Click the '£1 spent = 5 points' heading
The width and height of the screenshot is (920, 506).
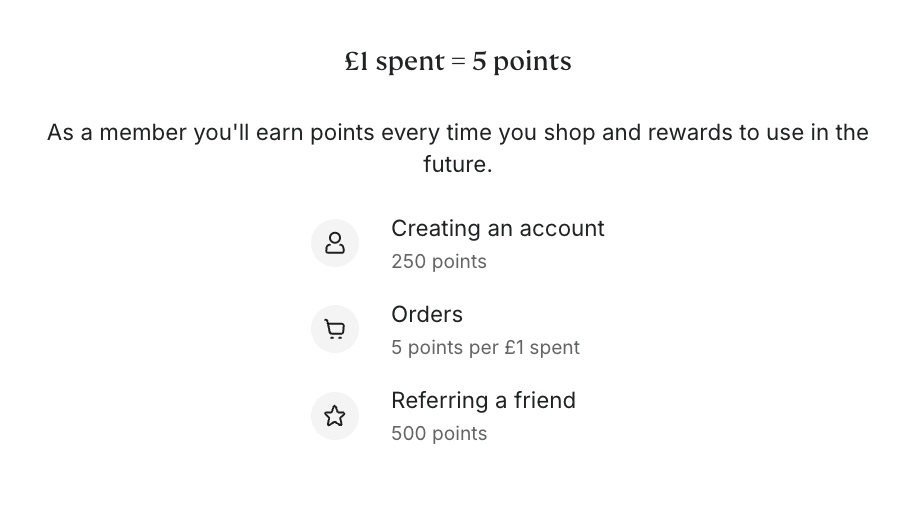[x=458, y=62]
